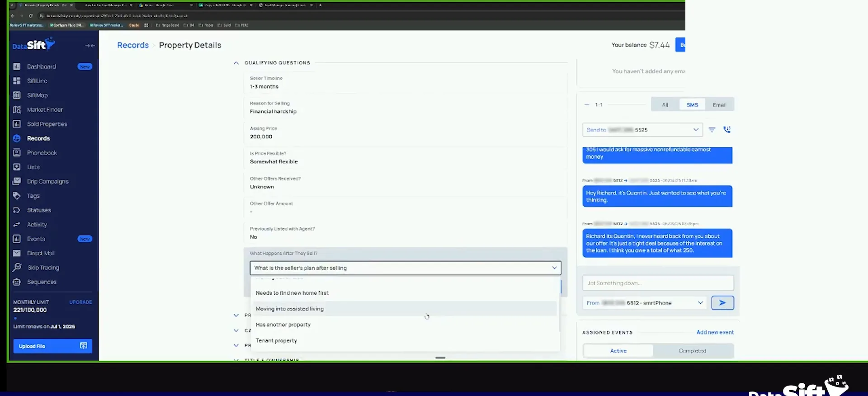Click the phone call icon
Screen dimensions: 868x396
[727, 130]
